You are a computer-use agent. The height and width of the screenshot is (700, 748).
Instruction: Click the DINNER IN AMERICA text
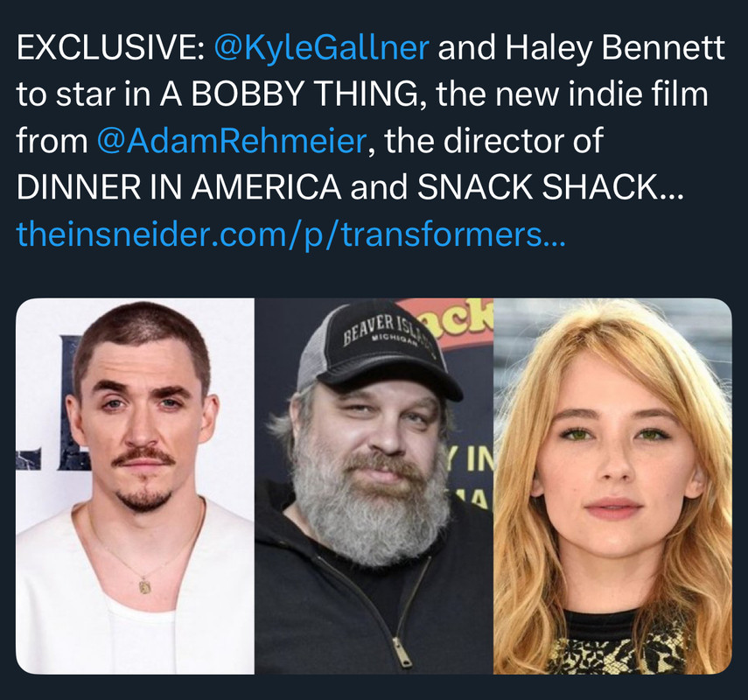178,187
